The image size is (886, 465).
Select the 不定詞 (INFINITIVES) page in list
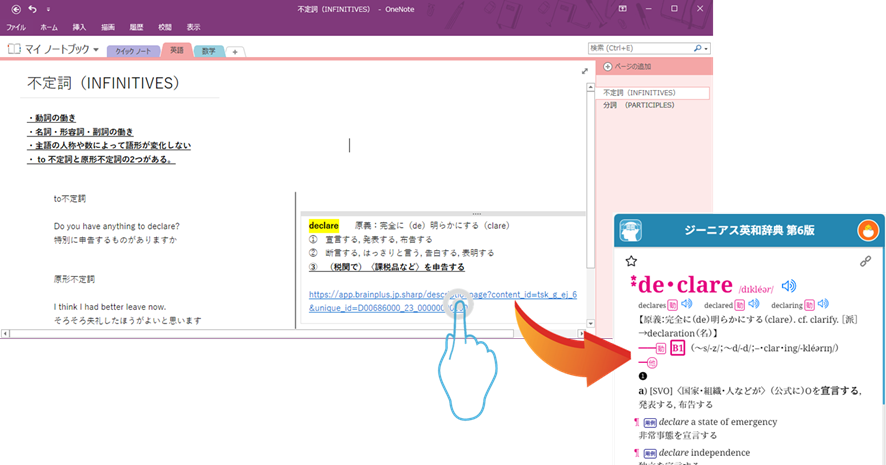[x=653, y=93]
